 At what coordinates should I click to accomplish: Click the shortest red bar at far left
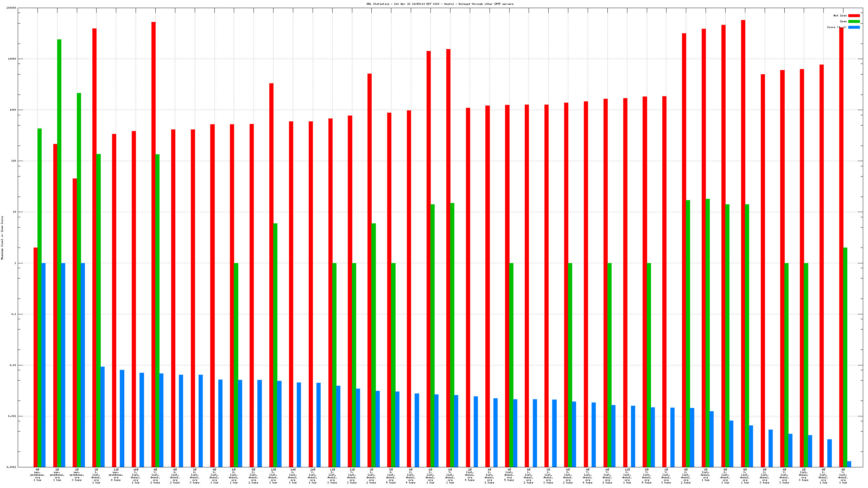pos(36,357)
